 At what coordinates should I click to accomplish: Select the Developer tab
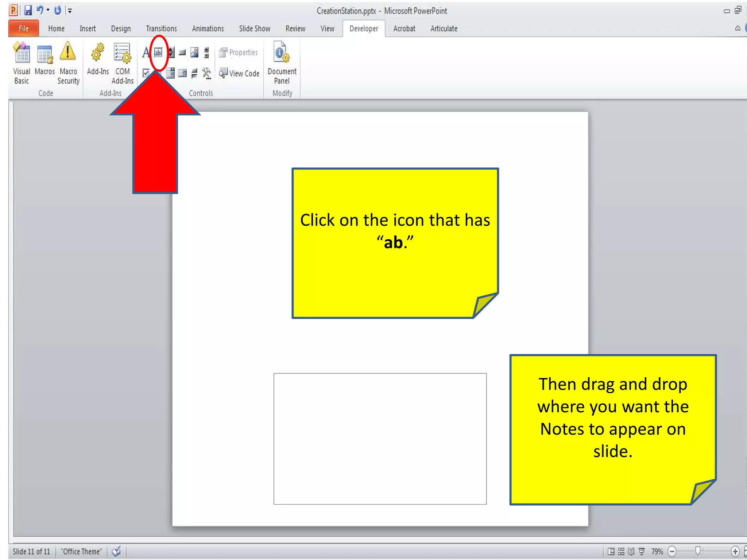coord(364,28)
